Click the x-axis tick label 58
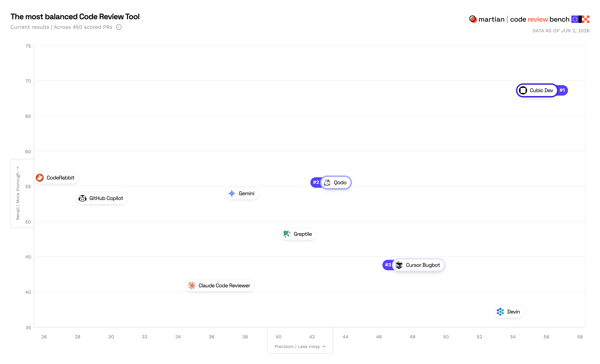Image resolution: width=600 pixels, height=364 pixels. [x=580, y=337]
